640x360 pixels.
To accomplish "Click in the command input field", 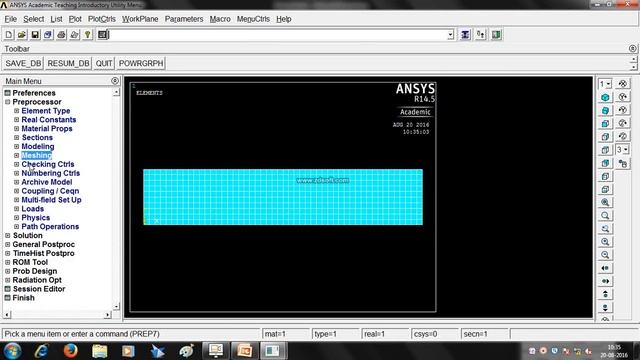I will pos(278,35).
